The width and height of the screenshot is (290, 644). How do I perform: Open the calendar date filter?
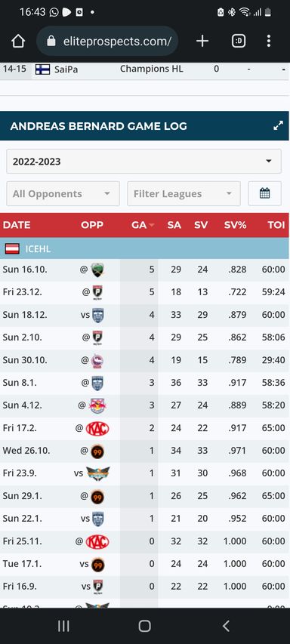pos(265,193)
